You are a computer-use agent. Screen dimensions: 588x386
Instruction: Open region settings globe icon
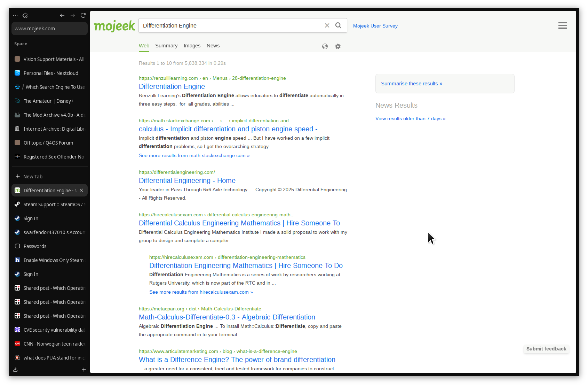click(x=325, y=46)
